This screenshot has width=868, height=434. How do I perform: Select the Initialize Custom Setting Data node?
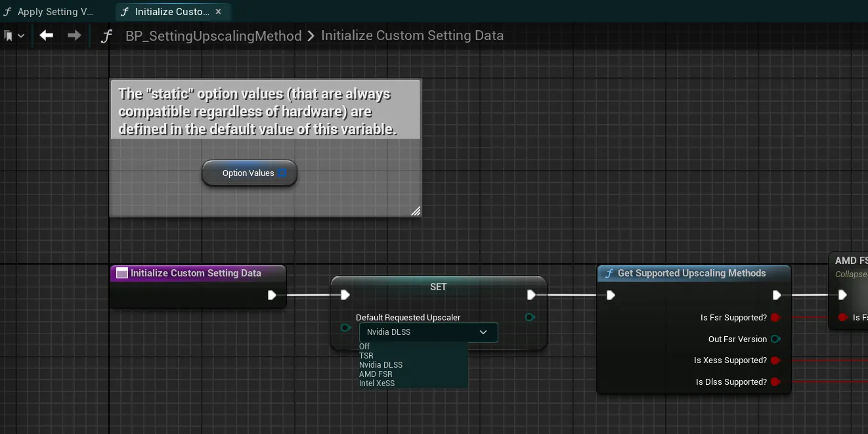tap(198, 286)
